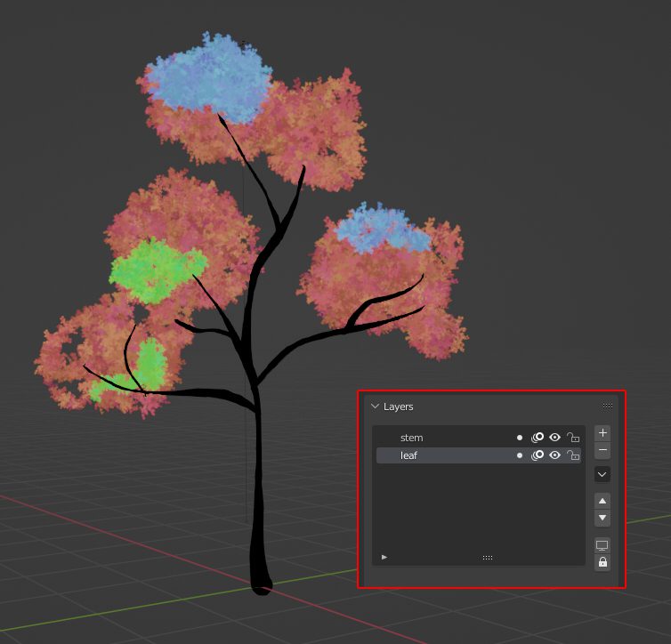Screen dimensions: 671x644
Task: Click the padlock isolate-lock icon
Action: coord(602,562)
